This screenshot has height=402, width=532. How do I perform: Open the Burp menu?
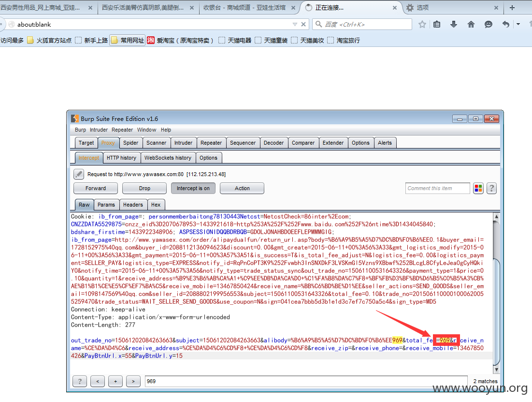coord(80,130)
